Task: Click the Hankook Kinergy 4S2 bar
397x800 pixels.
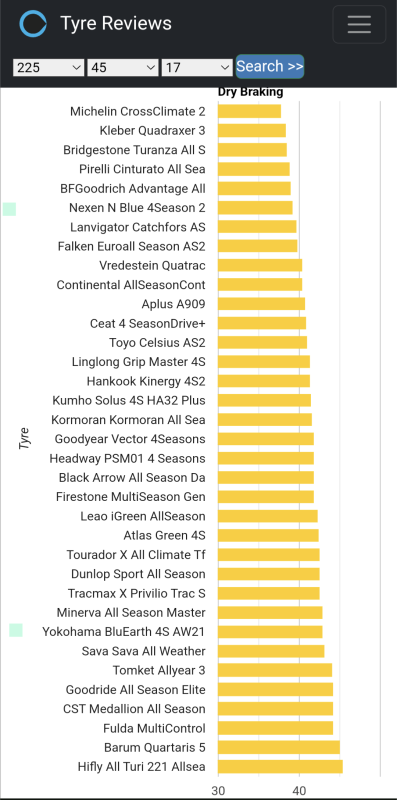Action: click(x=264, y=381)
